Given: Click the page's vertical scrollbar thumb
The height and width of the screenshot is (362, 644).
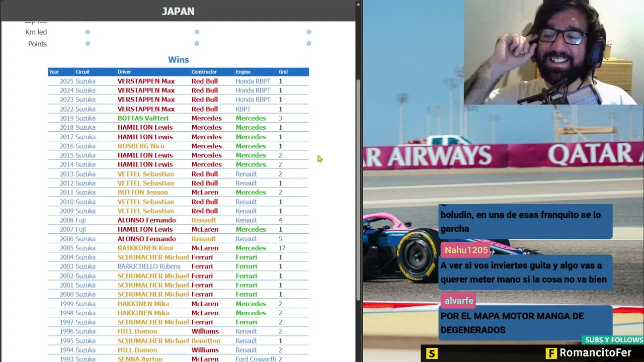Looking at the screenshot, I should click(359, 190).
